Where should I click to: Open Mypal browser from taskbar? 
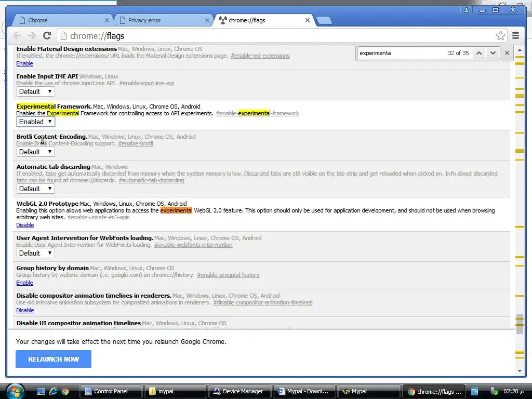368,392
